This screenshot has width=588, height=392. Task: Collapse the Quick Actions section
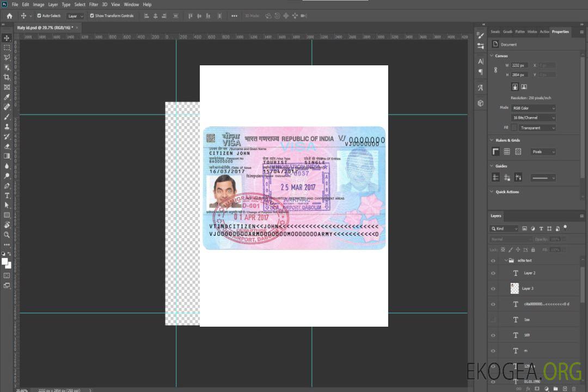492,192
